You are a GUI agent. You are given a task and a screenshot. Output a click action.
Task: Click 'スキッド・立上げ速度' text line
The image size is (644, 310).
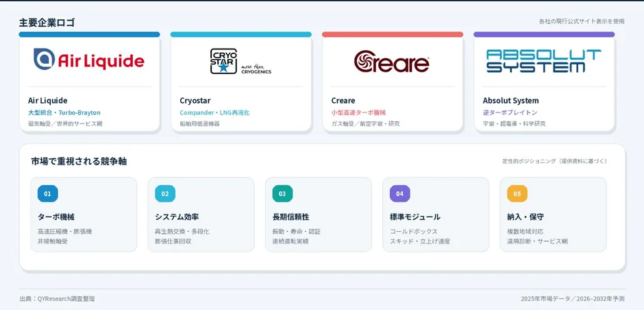pyautogui.click(x=420, y=241)
